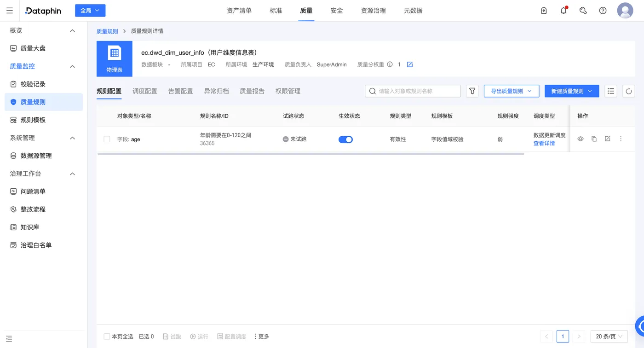Tick the 本页全选 checkbox
Screen dimensions: 644x348
point(107,336)
